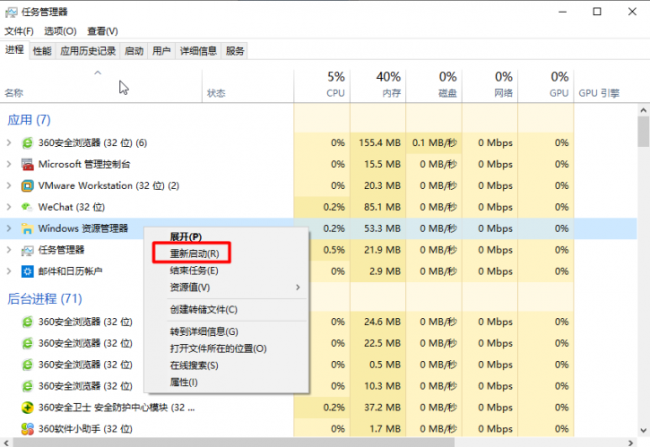Click the 155.4 MB memory cell
Image resolution: width=650 pixels, height=447 pixels.
(x=380, y=143)
